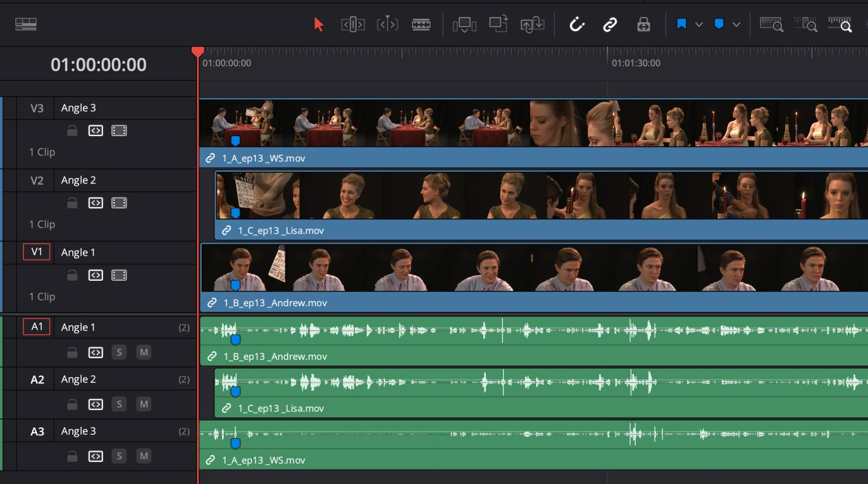Click the blue marker on 1_C_ep13_Lisa.mov video clip
This screenshot has width=868, height=484.
click(x=236, y=213)
